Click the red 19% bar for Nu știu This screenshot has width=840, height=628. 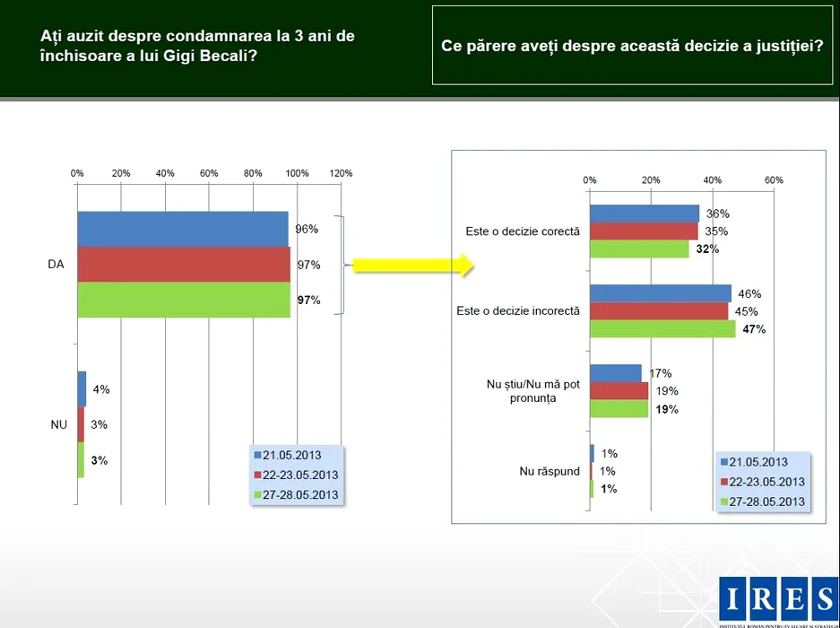[619, 391]
